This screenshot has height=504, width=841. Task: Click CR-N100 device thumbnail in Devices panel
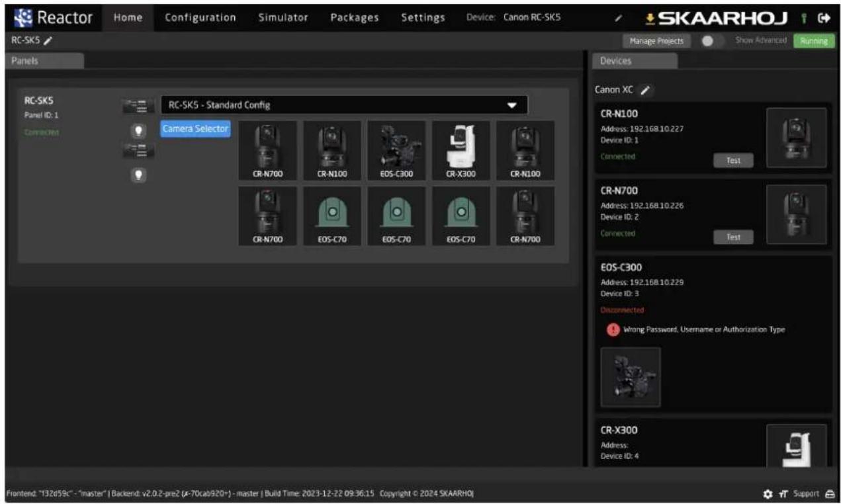(x=796, y=138)
